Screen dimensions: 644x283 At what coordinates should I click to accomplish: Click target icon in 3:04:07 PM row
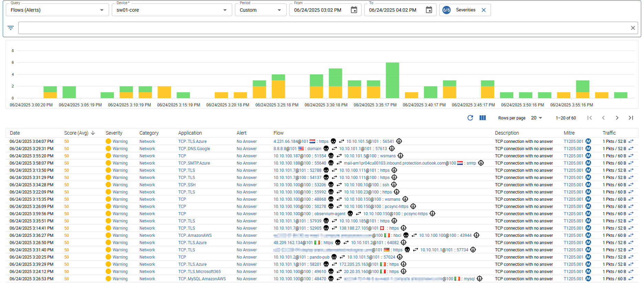pos(399,141)
